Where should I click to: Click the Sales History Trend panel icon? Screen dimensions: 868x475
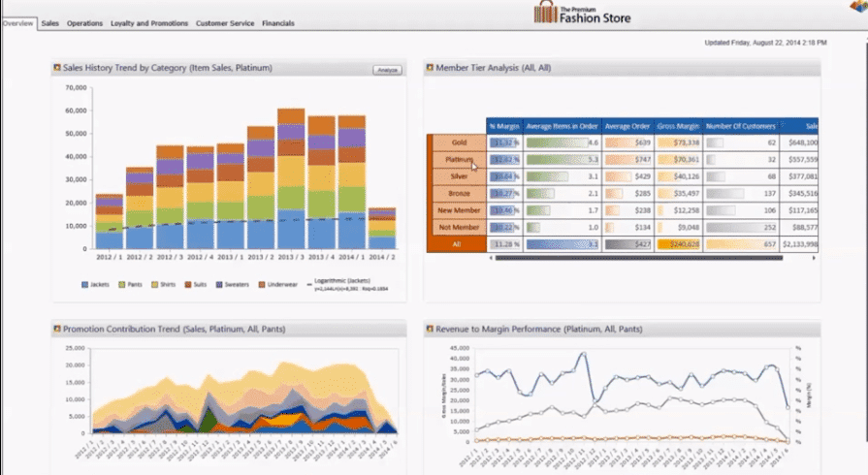click(56, 69)
